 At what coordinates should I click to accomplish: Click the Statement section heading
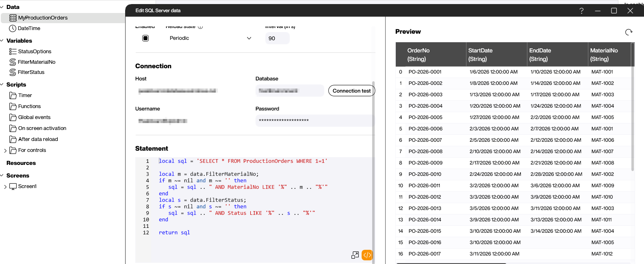[152, 149]
